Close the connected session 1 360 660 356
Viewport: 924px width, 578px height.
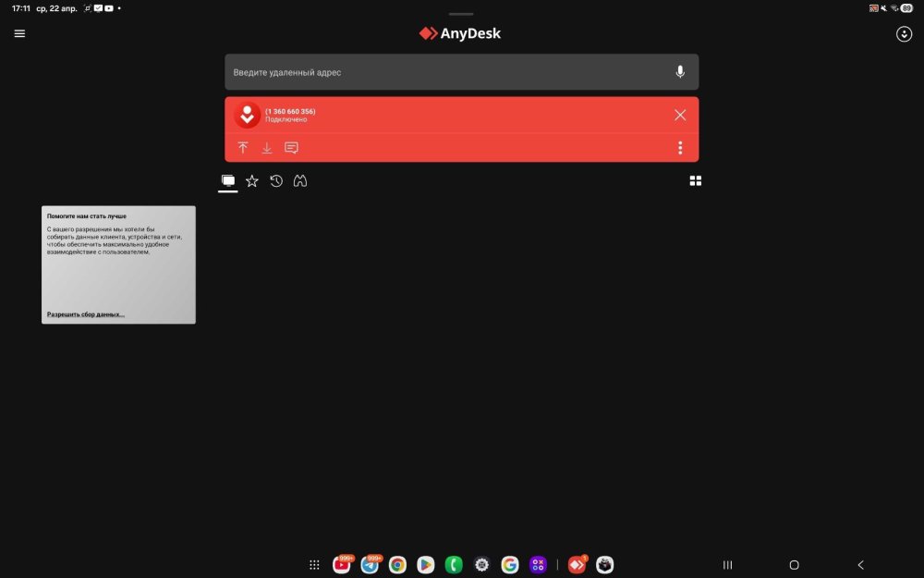click(680, 115)
